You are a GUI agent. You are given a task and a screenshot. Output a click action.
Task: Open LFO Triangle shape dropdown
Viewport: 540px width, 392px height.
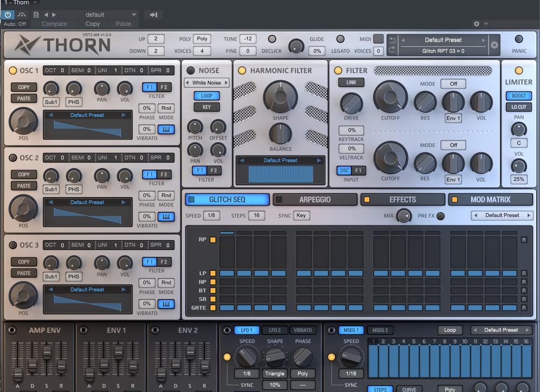tap(275, 373)
